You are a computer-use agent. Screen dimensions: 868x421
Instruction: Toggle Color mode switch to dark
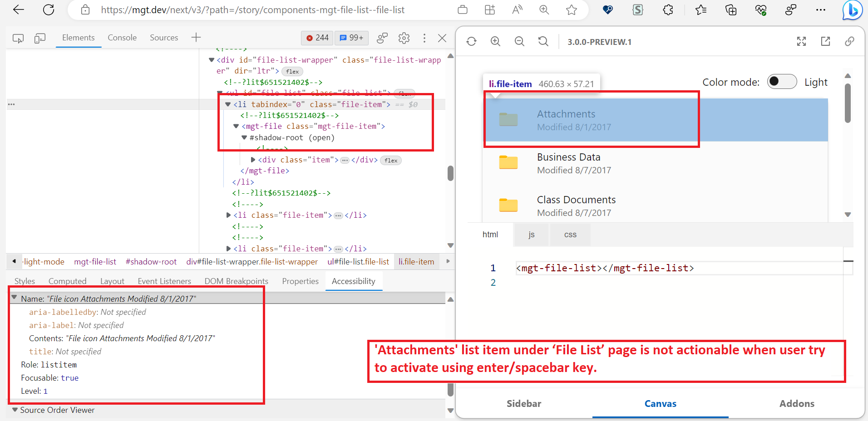pos(781,82)
